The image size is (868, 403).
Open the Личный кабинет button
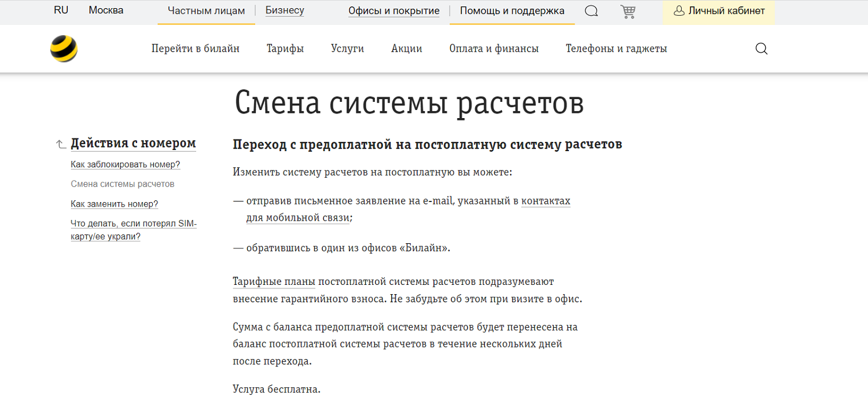(x=719, y=12)
